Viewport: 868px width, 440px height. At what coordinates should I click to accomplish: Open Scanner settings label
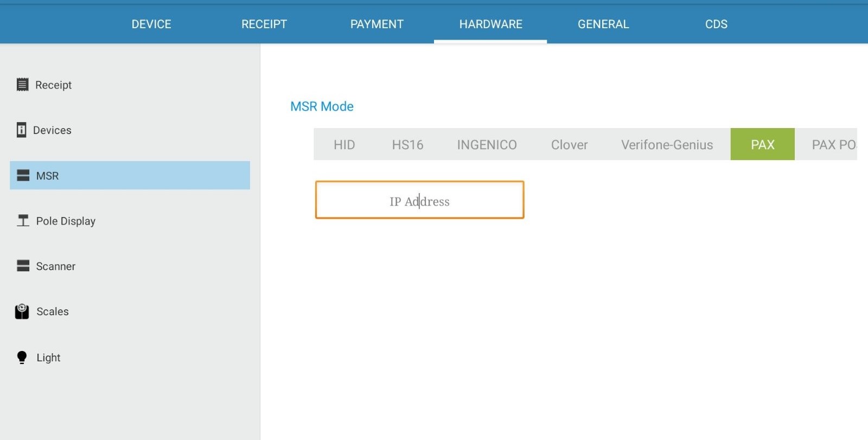[55, 266]
